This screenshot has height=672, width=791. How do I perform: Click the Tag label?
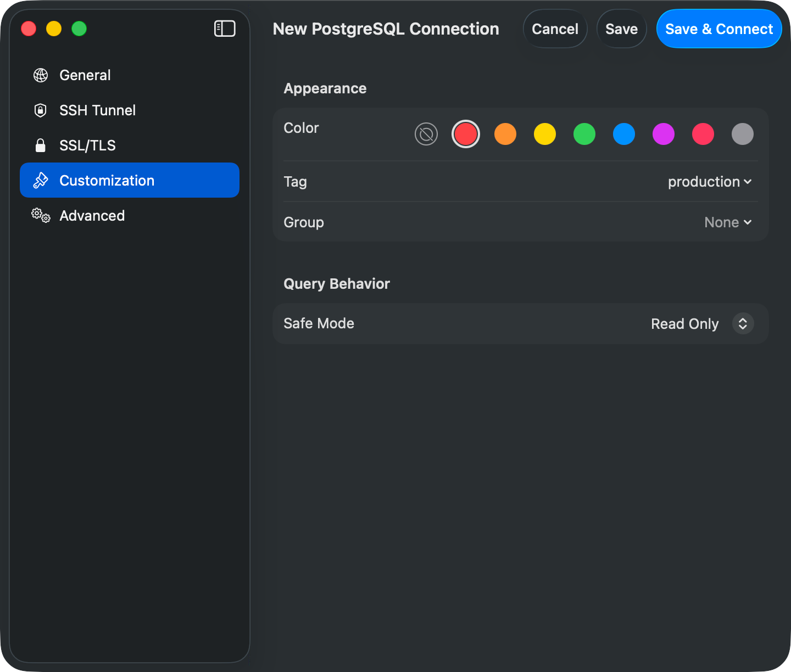(x=295, y=182)
